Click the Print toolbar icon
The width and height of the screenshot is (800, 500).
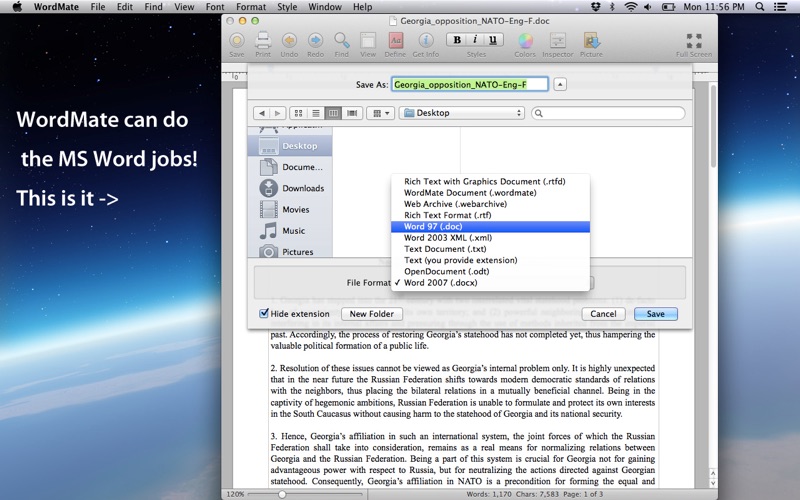(x=263, y=40)
